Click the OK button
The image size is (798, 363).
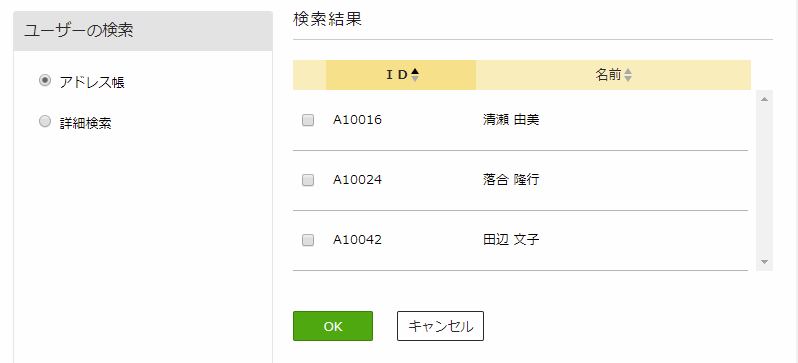click(333, 326)
